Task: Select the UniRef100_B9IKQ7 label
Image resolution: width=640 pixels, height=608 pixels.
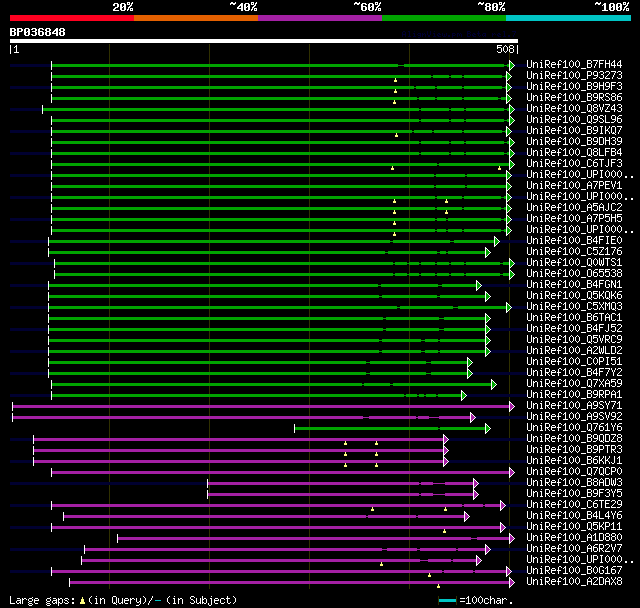Action: [x=574, y=131]
